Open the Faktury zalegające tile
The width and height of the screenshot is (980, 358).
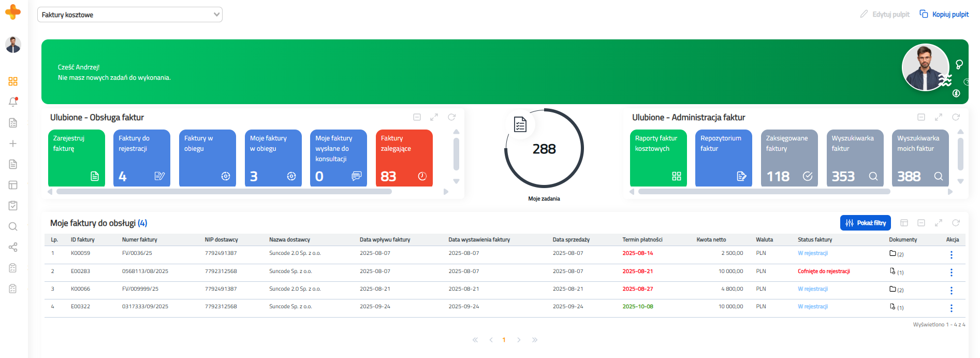pos(404,157)
